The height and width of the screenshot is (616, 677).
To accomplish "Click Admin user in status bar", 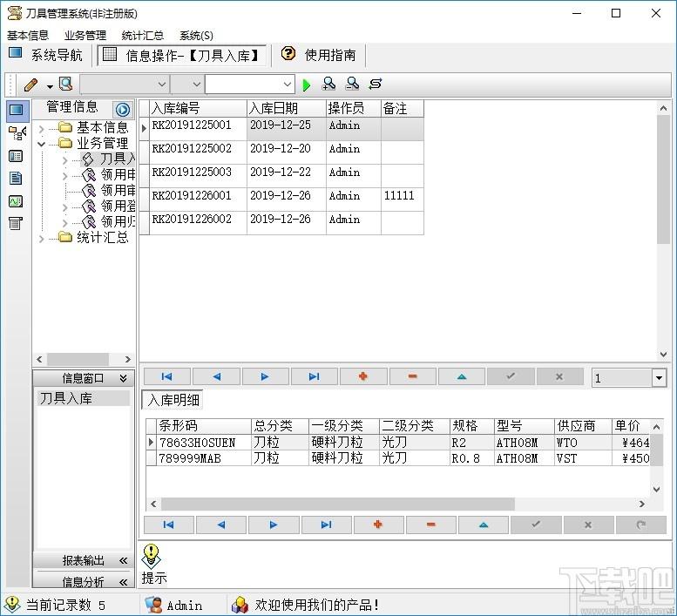I will [174, 606].
